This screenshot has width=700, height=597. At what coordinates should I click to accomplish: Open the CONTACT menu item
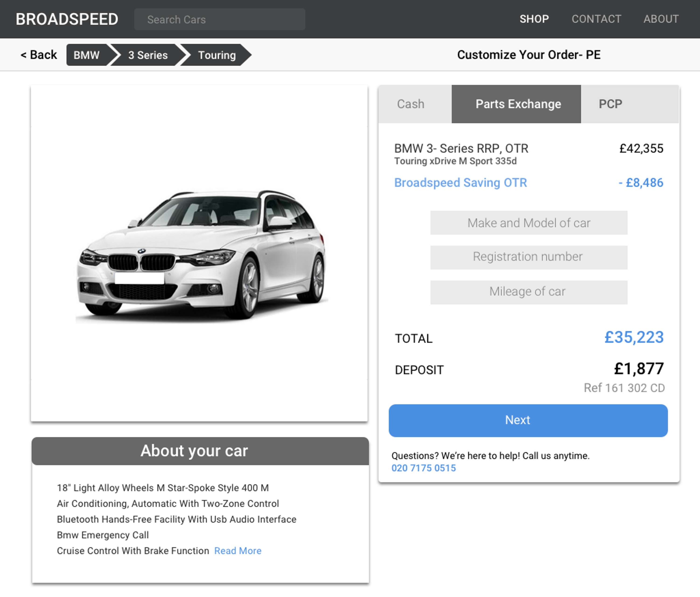pyautogui.click(x=596, y=19)
